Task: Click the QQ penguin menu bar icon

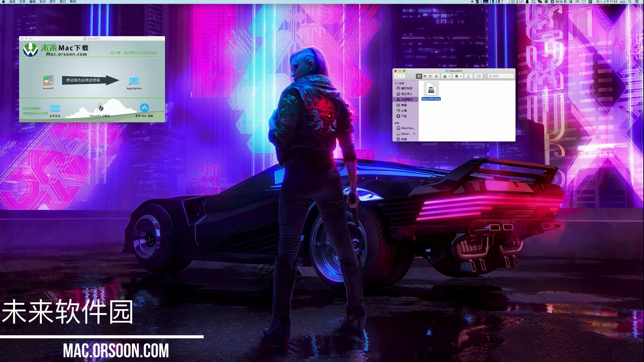Action: coord(527,2)
